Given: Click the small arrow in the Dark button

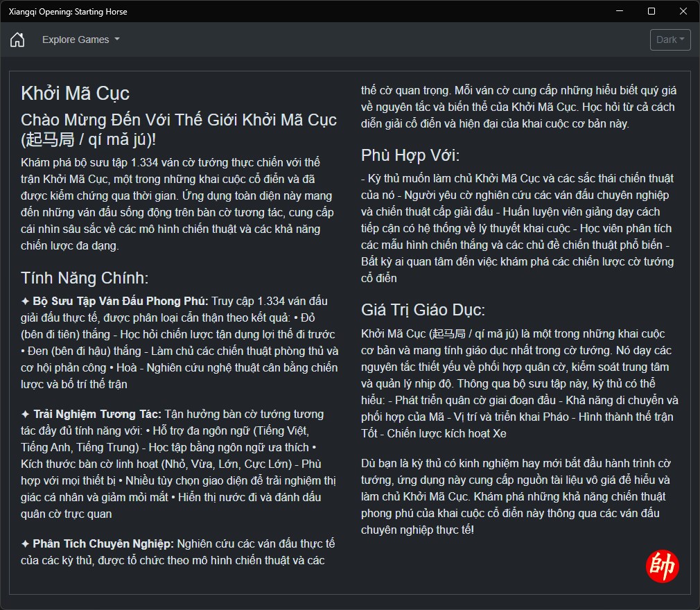Looking at the screenshot, I should [x=682, y=40].
